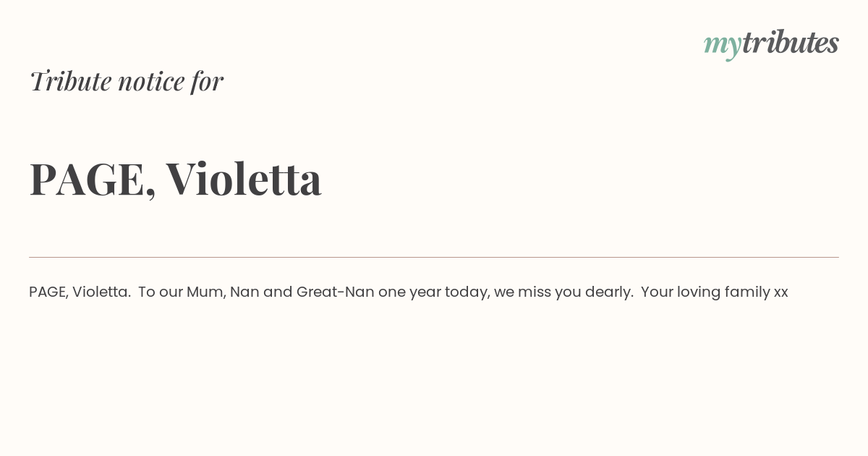
Task: Click the dark "tributes" part of the logo
Action: coord(790,43)
